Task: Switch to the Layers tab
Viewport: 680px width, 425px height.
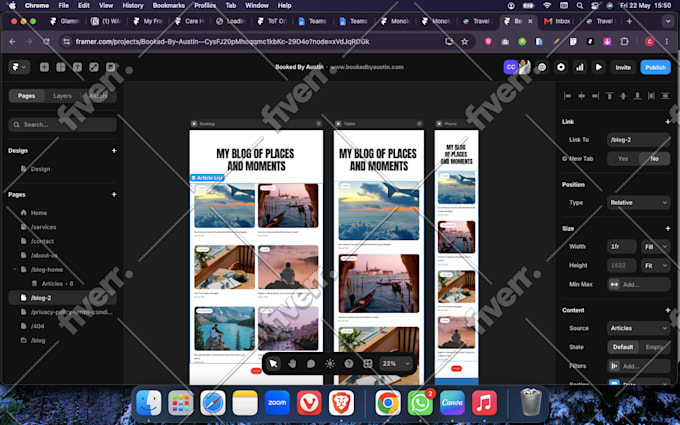Action: pos(62,96)
